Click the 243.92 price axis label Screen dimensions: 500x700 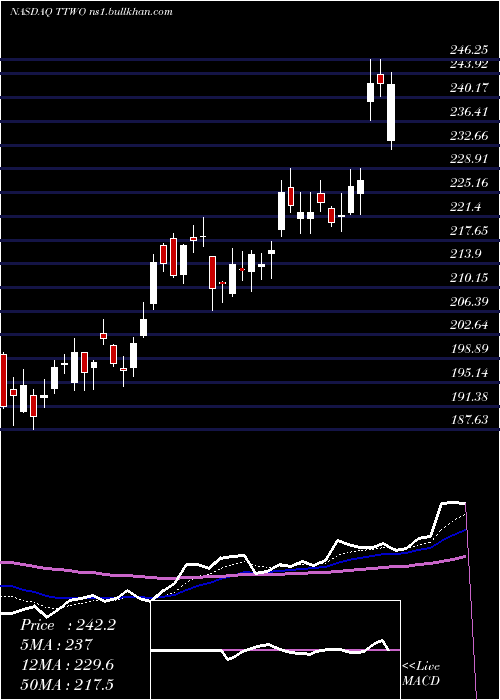(468, 64)
